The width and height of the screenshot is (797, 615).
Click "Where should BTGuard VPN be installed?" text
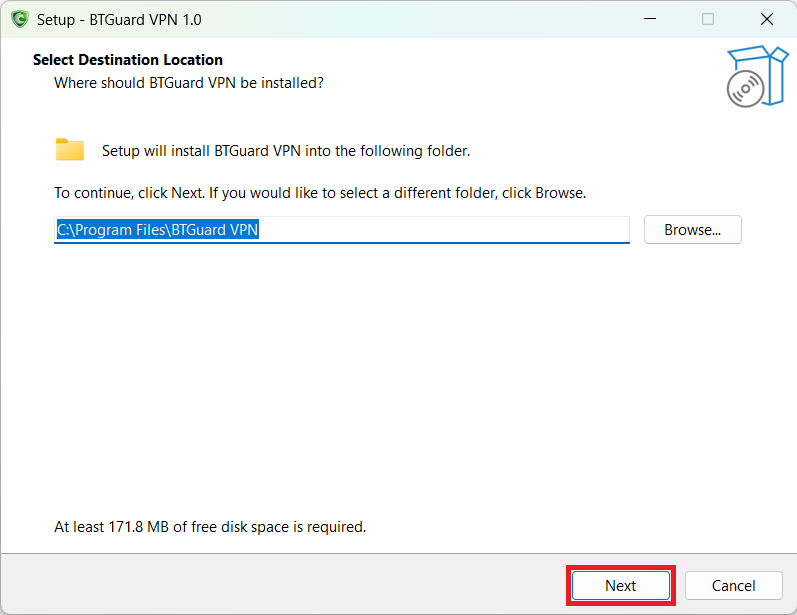[x=188, y=82]
